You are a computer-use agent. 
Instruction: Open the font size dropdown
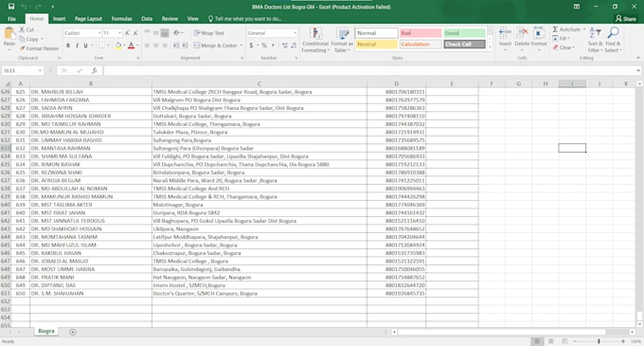[119, 33]
